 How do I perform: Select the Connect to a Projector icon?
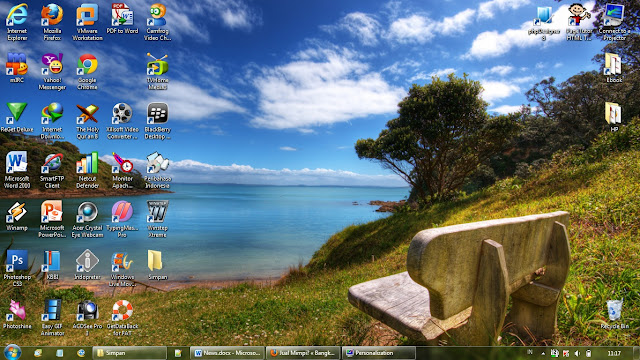tap(614, 22)
